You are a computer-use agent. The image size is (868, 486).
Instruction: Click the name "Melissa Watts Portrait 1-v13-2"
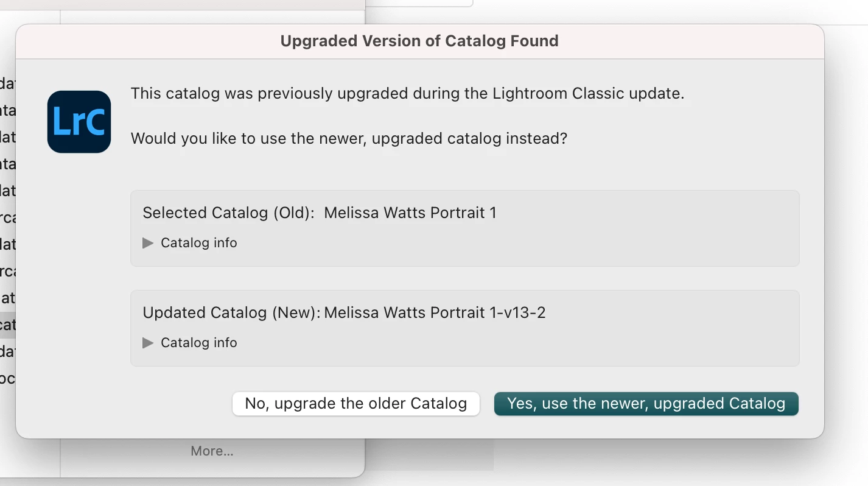coord(435,313)
